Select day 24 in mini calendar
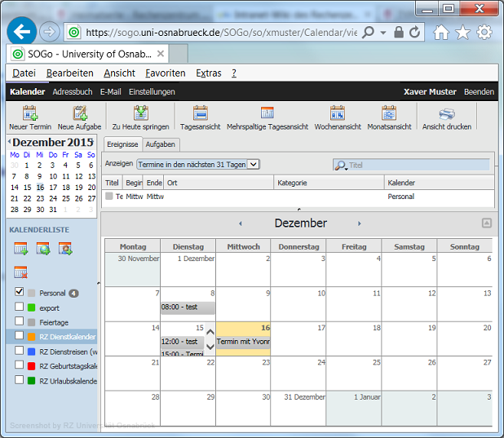 click(53, 198)
